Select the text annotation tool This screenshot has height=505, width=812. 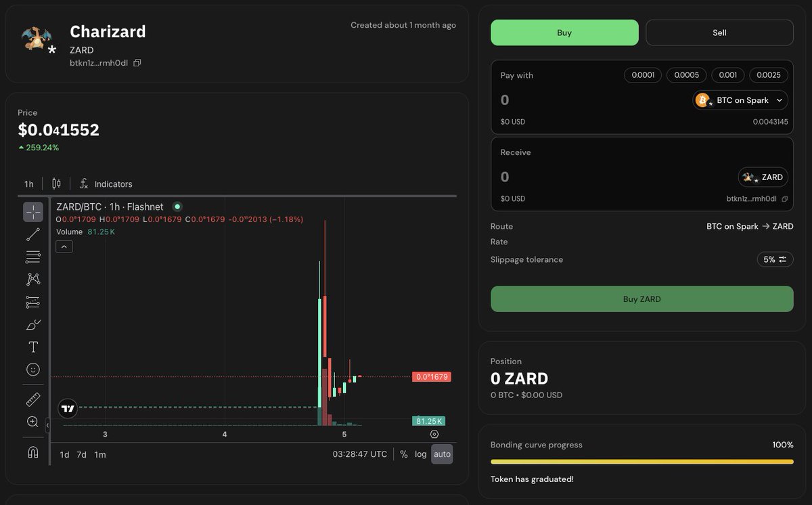(x=32, y=347)
